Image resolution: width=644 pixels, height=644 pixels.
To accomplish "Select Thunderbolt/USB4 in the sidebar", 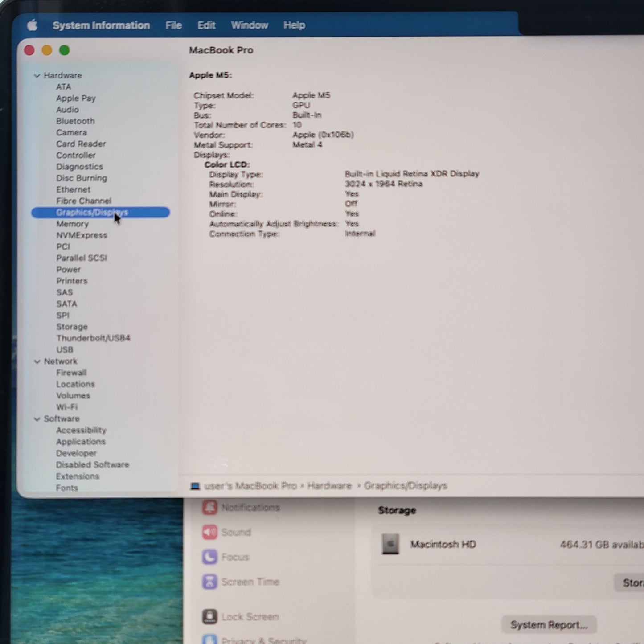I will (x=93, y=338).
